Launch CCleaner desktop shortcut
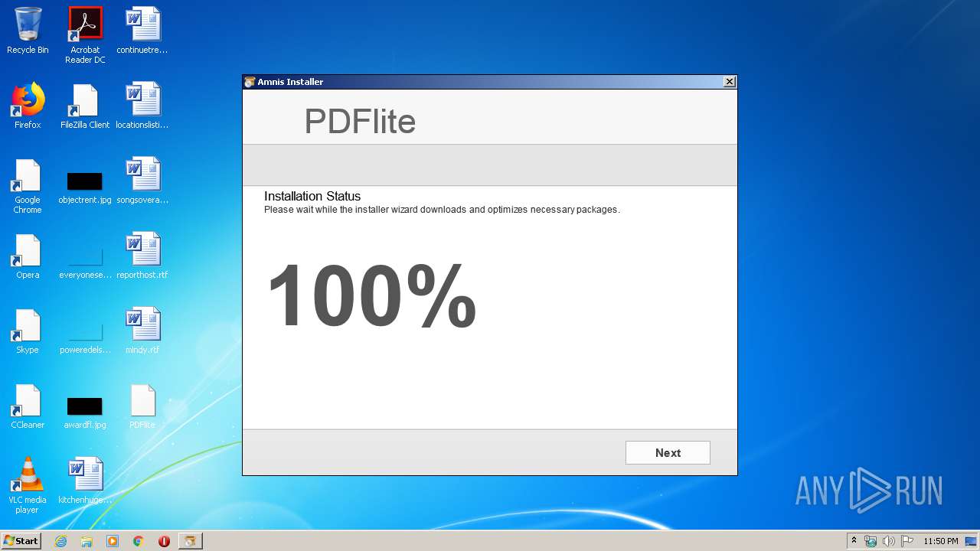 tap(28, 406)
